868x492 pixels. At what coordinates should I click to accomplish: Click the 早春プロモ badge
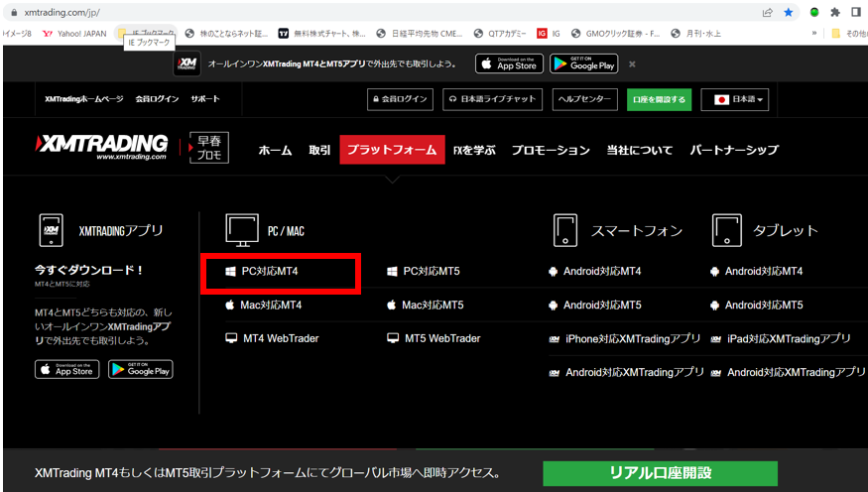pos(208,148)
